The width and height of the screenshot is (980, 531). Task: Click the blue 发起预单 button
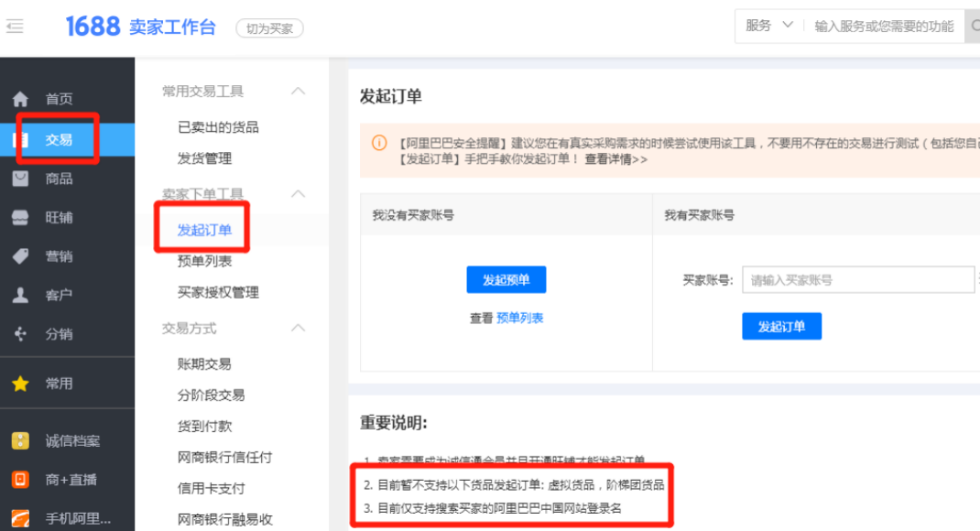pos(506,280)
